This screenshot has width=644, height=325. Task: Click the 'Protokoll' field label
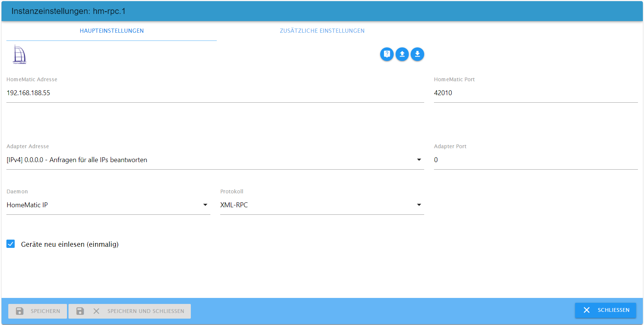point(232,191)
